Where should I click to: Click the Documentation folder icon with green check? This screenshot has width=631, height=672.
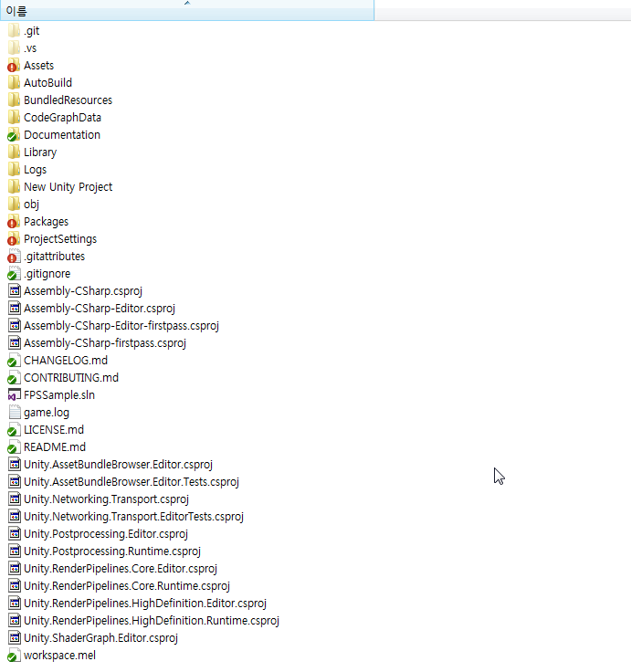click(x=14, y=134)
